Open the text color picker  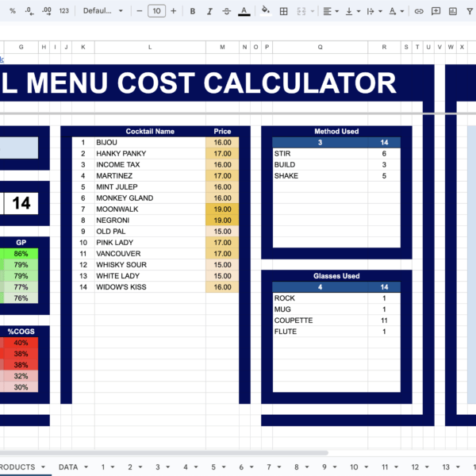coord(244,11)
